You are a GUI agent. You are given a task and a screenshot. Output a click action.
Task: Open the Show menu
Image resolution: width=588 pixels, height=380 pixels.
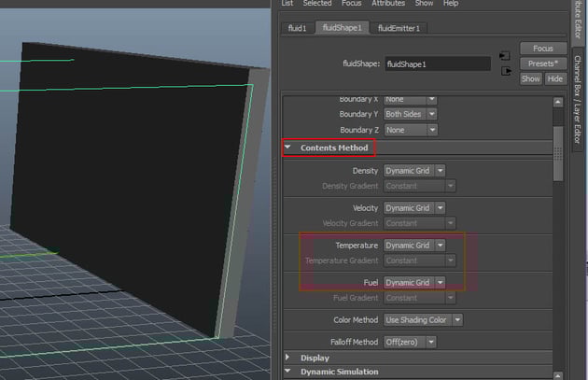point(424,4)
